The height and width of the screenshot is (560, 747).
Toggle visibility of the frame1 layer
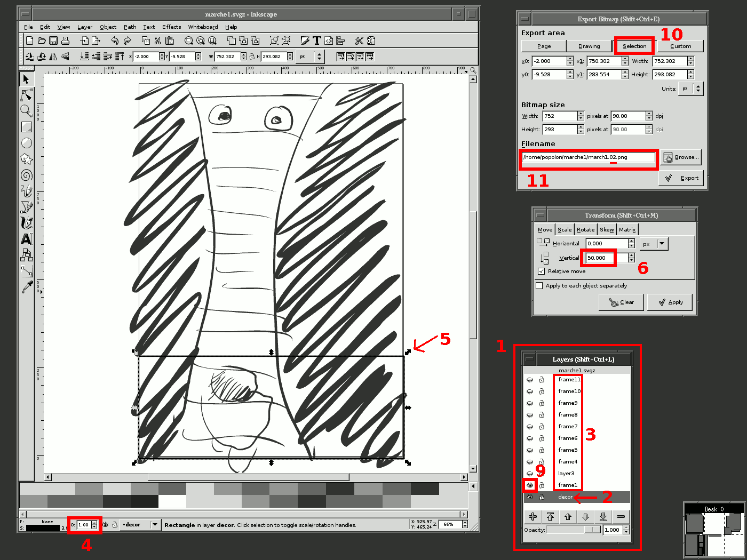click(x=529, y=485)
